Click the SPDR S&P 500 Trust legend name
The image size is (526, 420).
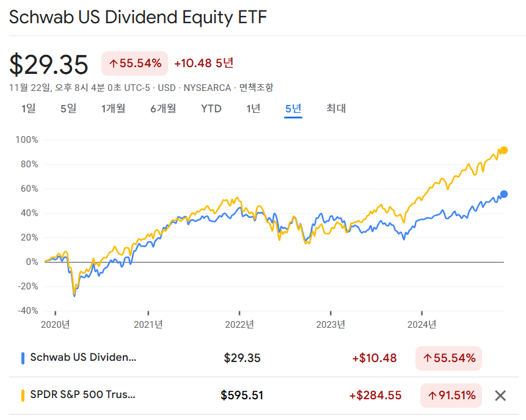coord(83,395)
